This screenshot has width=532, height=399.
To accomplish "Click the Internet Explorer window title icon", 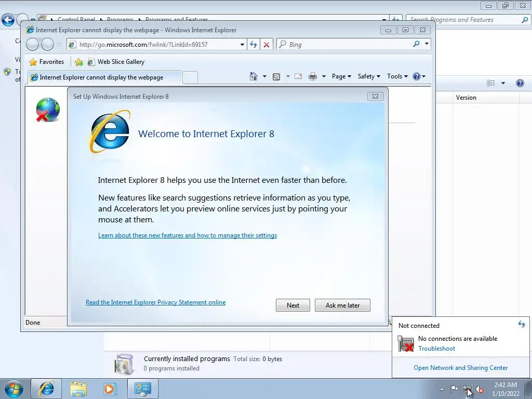I will (x=30, y=30).
